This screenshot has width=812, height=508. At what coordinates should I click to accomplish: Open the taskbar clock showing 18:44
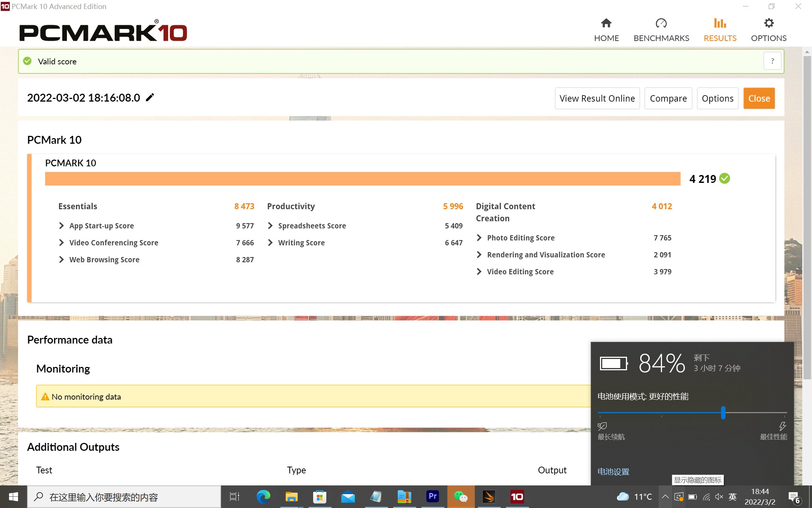[760, 497]
